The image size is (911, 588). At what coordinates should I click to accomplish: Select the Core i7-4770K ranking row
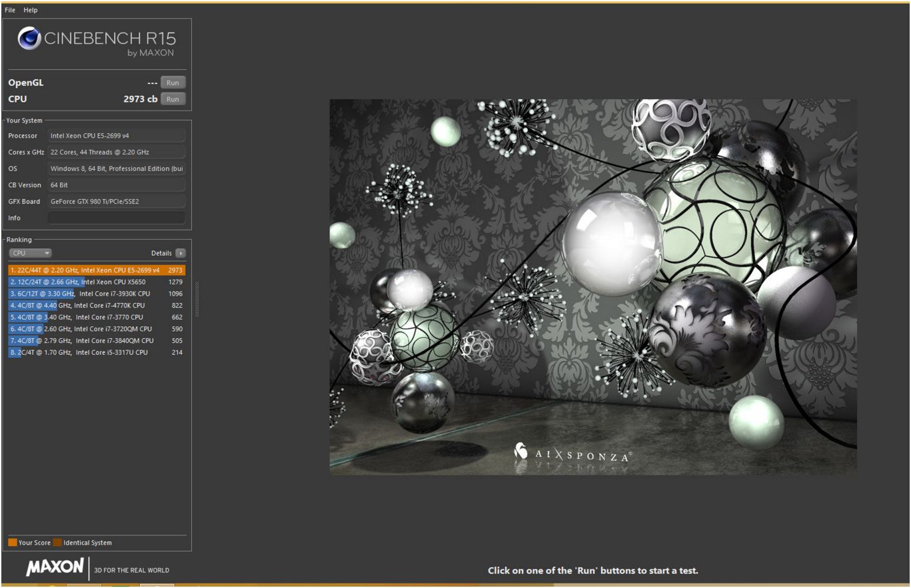click(x=97, y=306)
